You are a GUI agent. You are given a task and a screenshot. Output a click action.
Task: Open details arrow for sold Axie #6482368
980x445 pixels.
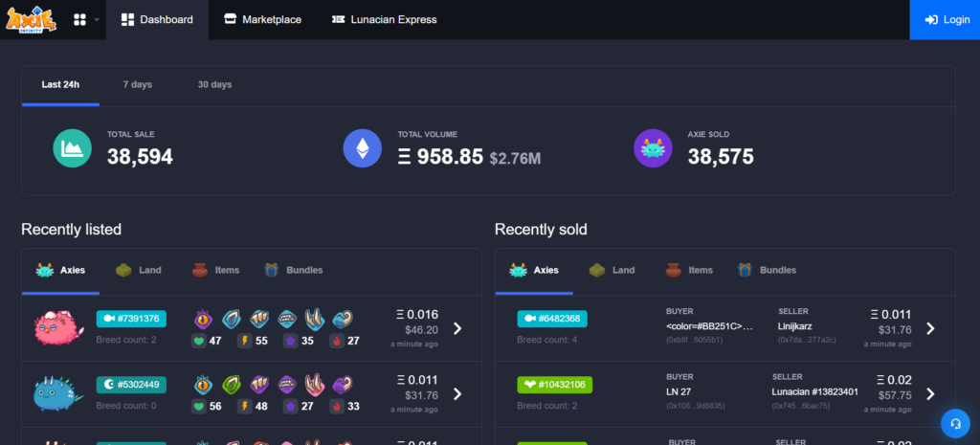click(x=930, y=329)
